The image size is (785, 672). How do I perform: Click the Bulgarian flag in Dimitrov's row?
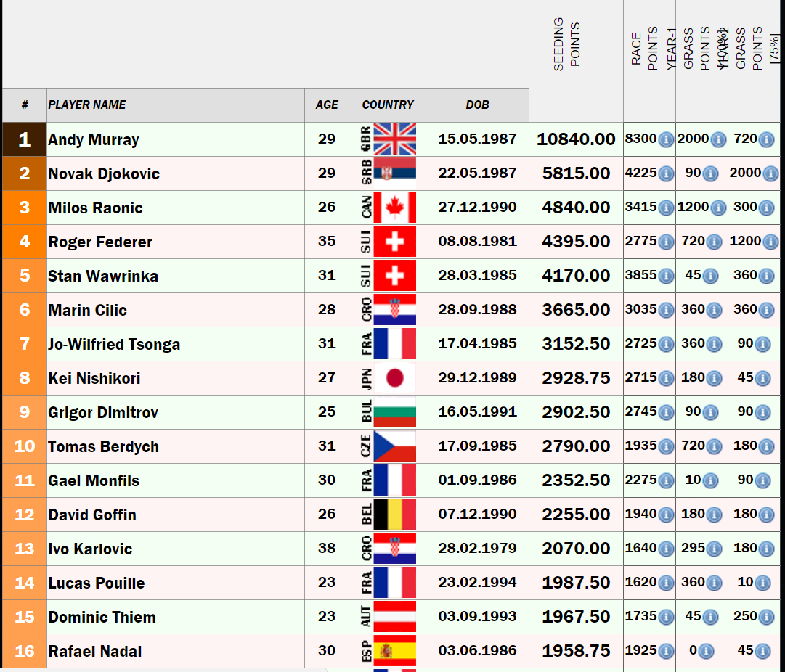[x=394, y=411]
